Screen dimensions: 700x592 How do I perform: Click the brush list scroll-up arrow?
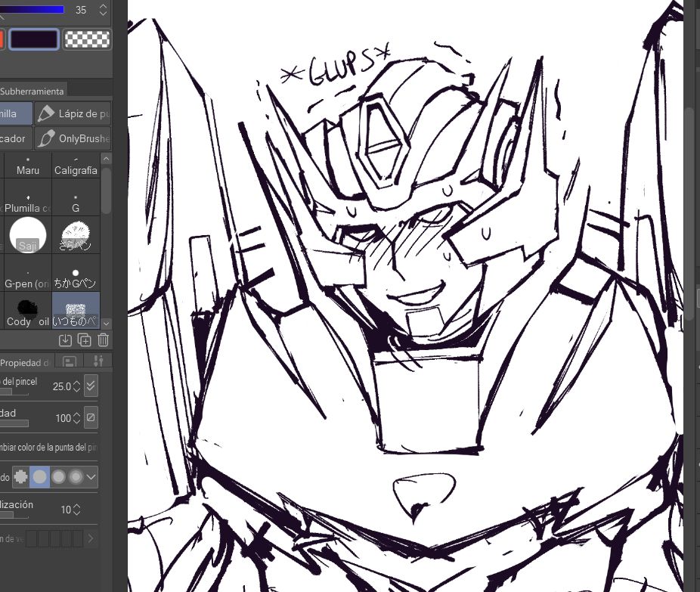click(107, 159)
